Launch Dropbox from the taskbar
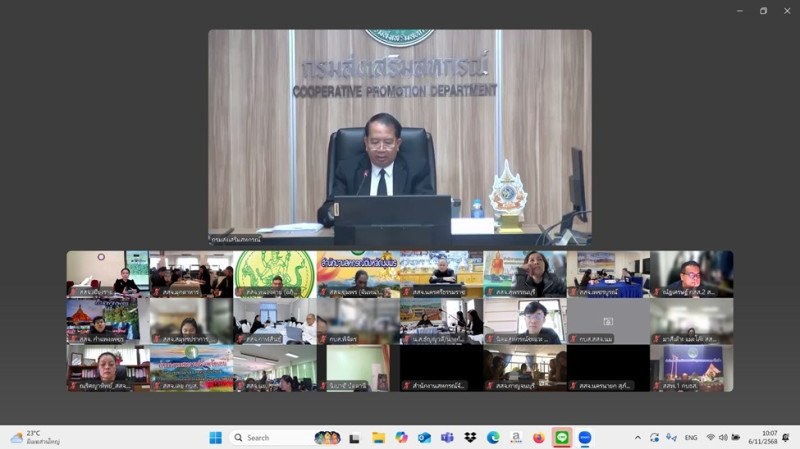 470,438
